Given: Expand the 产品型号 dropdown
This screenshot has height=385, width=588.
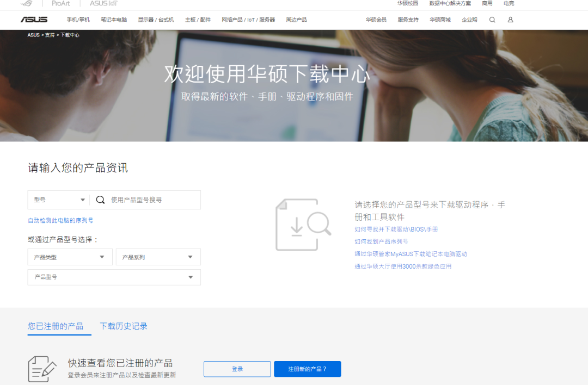Looking at the screenshot, I should (x=114, y=277).
